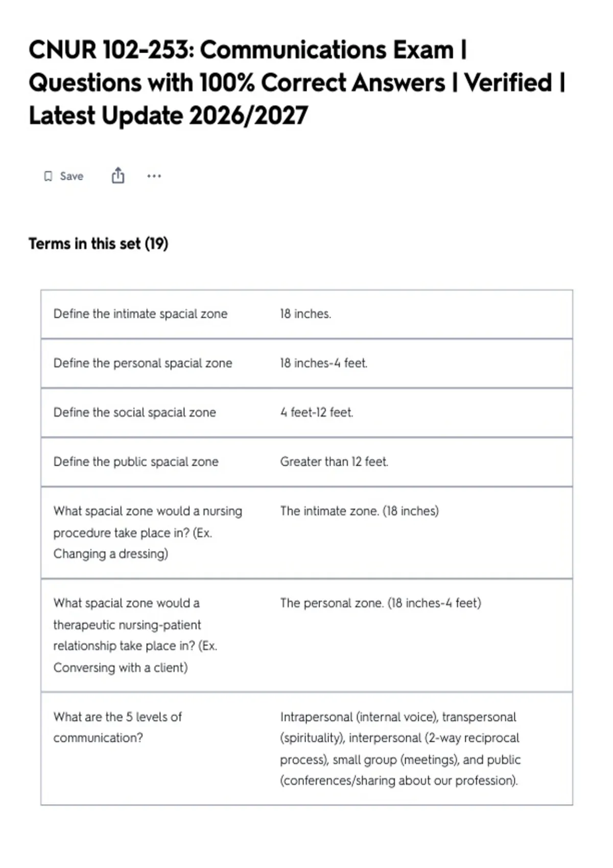Screen dimensions: 613x868
Task: Select the nursing procedure spacial zone question
Action: point(148,532)
